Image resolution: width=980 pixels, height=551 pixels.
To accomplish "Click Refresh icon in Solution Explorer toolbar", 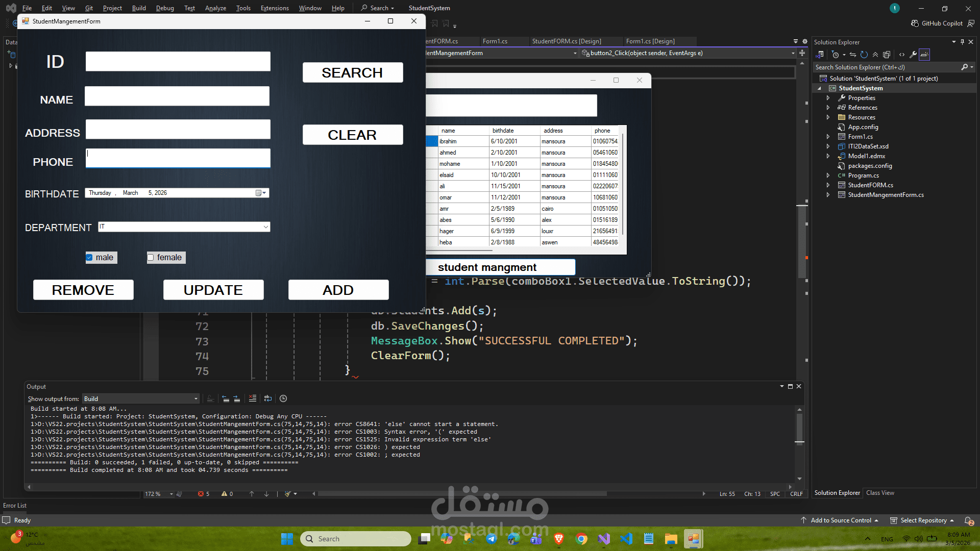I will pyautogui.click(x=864, y=55).
